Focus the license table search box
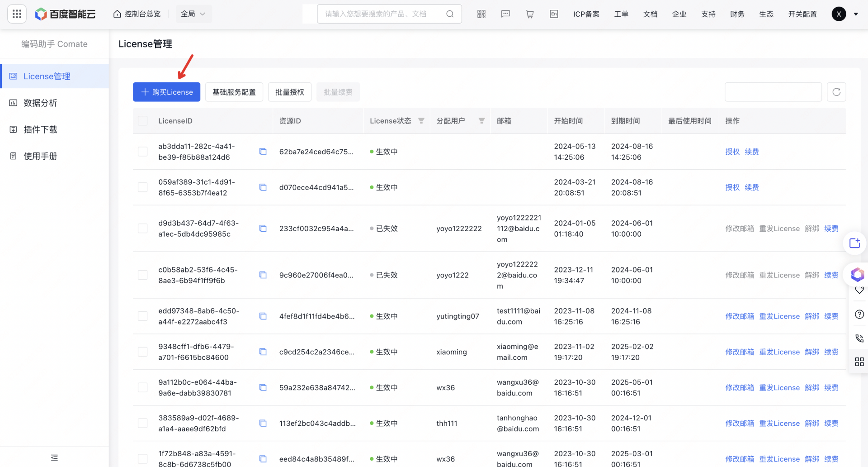The height and width of the screenshot is (467, 868). (x=773, y=92)
